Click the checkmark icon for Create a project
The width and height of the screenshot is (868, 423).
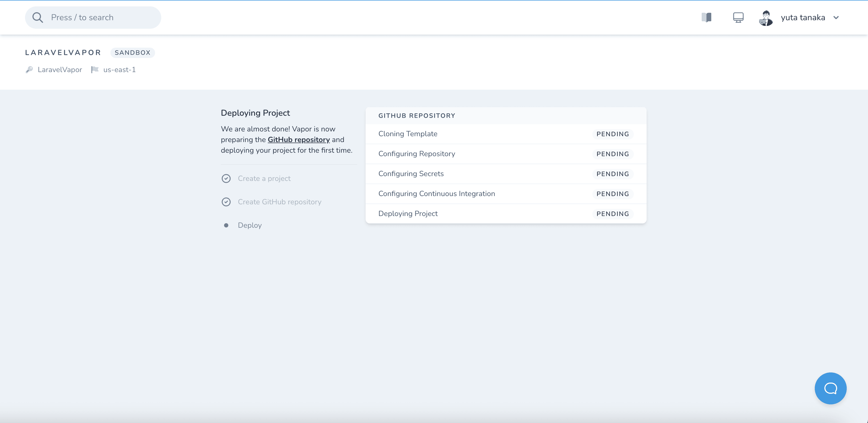pos(226,179)
